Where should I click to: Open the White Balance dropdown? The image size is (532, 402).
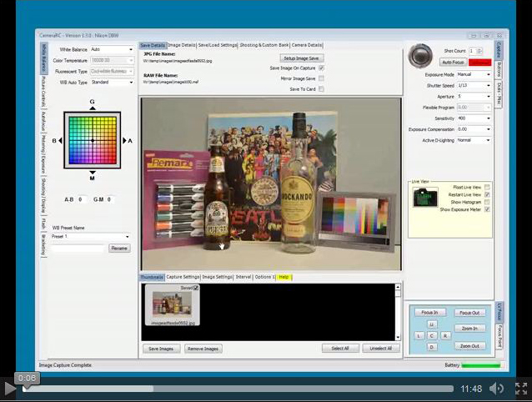[111, 49]
